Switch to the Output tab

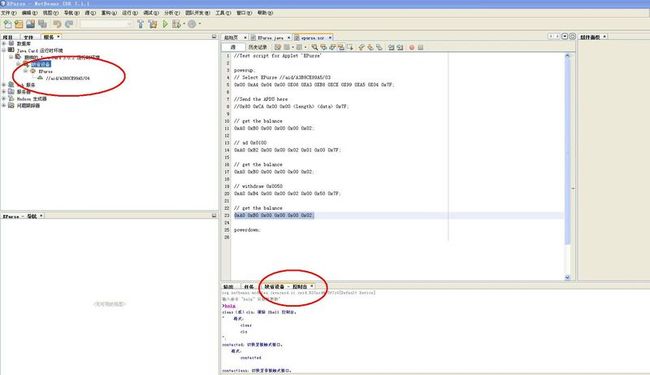(x=228, y=287)
